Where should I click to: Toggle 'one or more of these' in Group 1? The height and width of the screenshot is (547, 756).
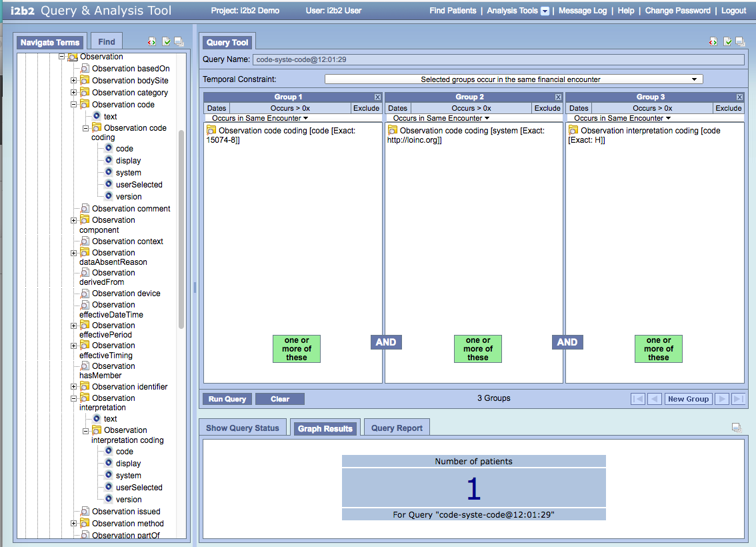click(x=297, y=349)
